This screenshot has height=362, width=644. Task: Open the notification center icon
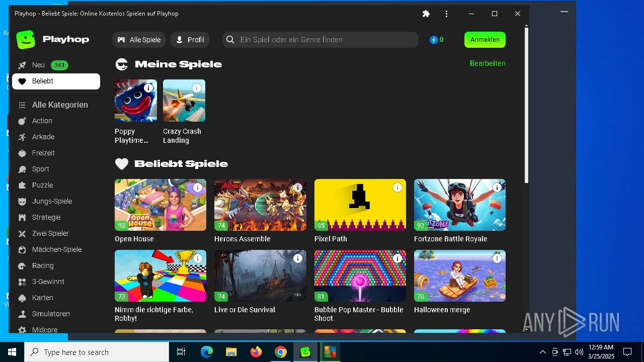(x=627, y=352)
